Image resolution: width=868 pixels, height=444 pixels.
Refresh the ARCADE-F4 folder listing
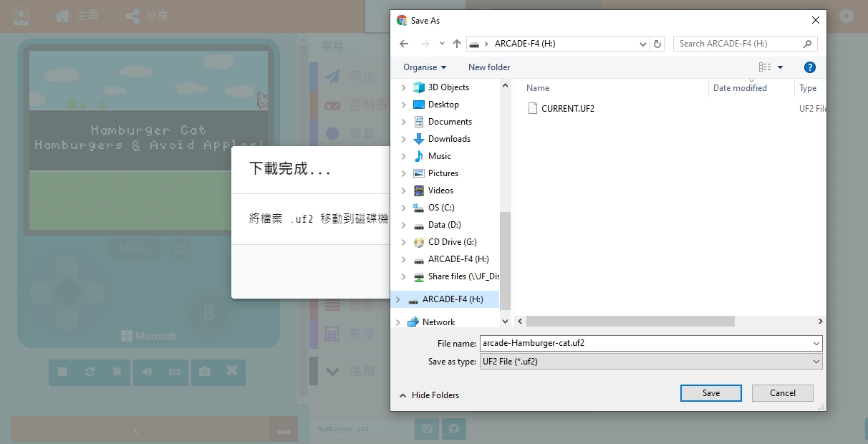657,44
